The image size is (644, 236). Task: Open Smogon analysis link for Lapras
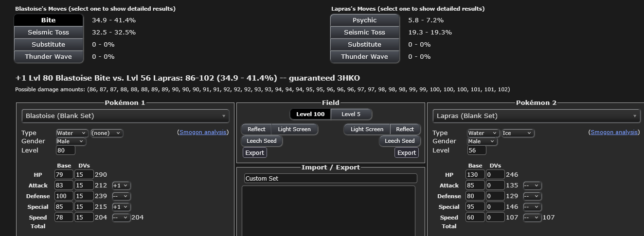(x=615, y=132)
